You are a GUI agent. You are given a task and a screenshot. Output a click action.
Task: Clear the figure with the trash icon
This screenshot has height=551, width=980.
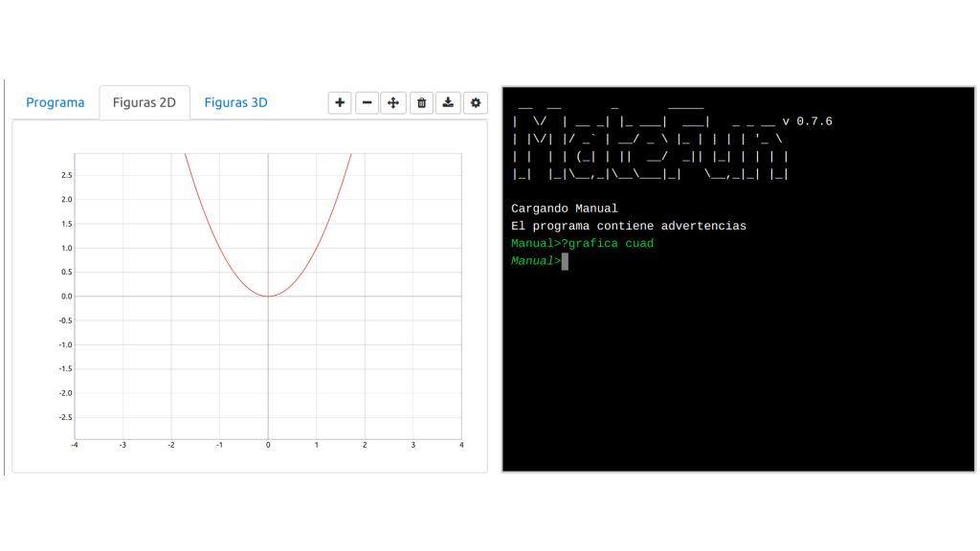point(421,103)
